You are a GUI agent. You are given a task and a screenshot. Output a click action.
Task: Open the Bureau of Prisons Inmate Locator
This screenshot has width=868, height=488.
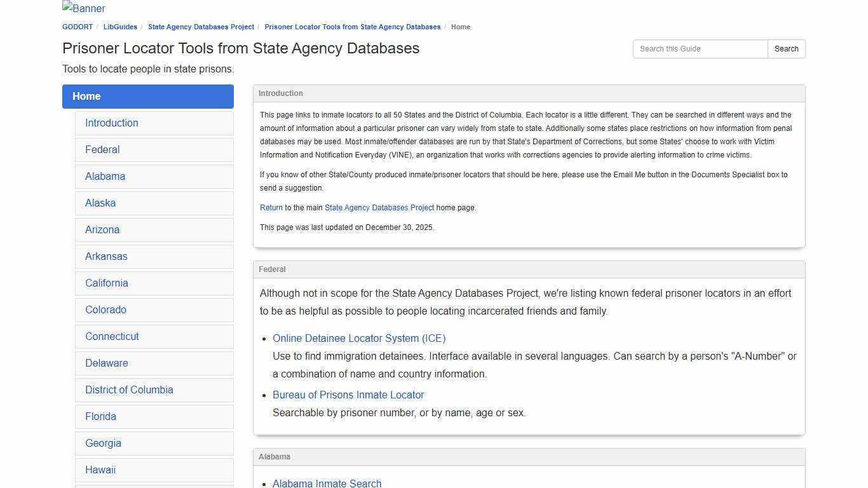(x=348, y=395)
